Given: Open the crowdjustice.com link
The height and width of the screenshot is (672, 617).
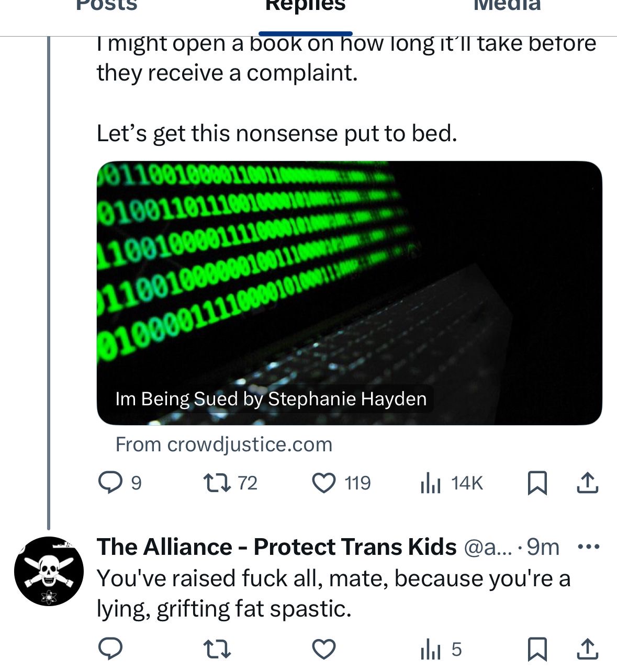Looking at the screenshot, I should coord(224,445).
